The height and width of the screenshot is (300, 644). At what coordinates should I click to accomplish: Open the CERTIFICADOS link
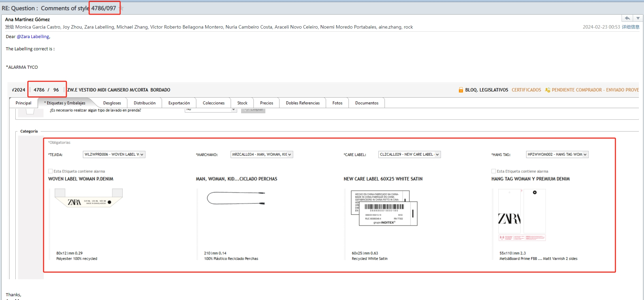(526, 90)
